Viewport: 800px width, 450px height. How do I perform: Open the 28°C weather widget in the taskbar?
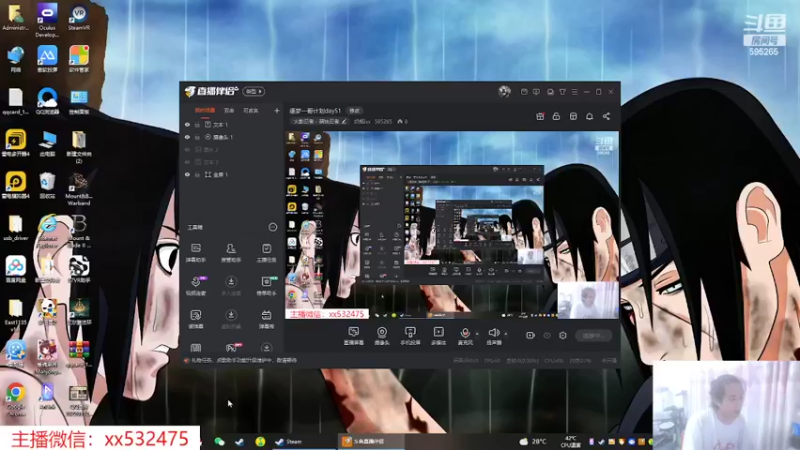coord(533,441)
